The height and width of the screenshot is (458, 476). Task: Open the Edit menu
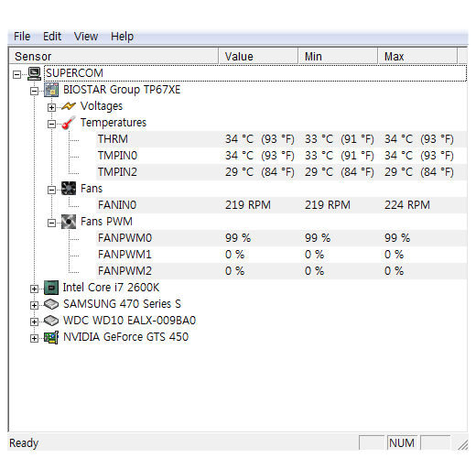click(x=52, y=37)
